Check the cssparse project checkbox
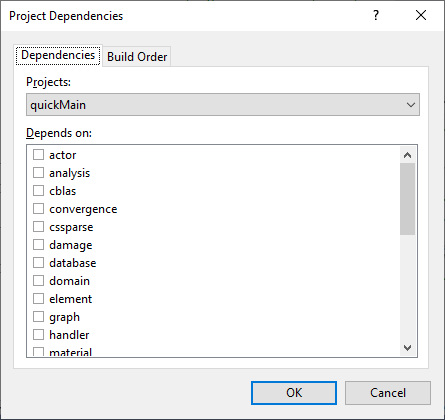445x420 pixels. pyautogui.click(x=38, y=227)
